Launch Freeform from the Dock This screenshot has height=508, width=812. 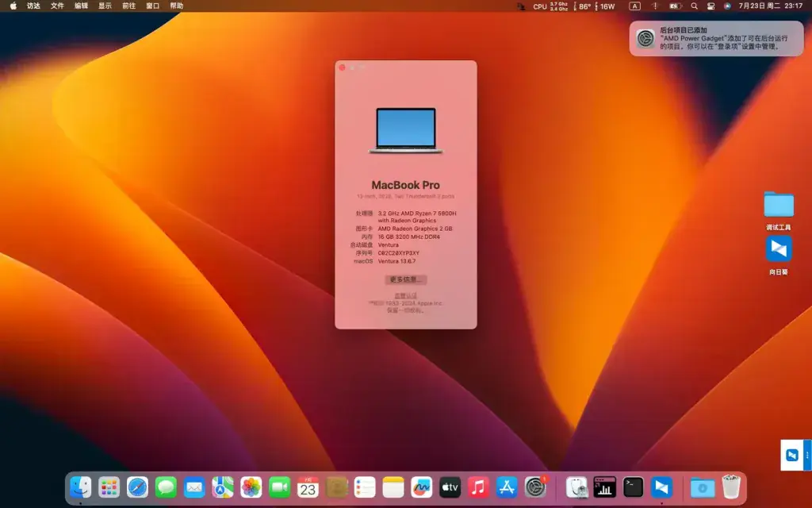tap(422, 487)
